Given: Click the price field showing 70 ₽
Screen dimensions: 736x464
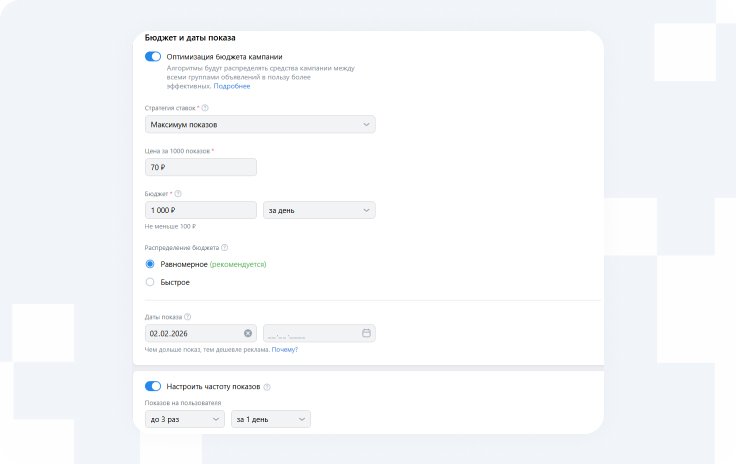Looking at the screenshot, I should [x=200, y=167].
